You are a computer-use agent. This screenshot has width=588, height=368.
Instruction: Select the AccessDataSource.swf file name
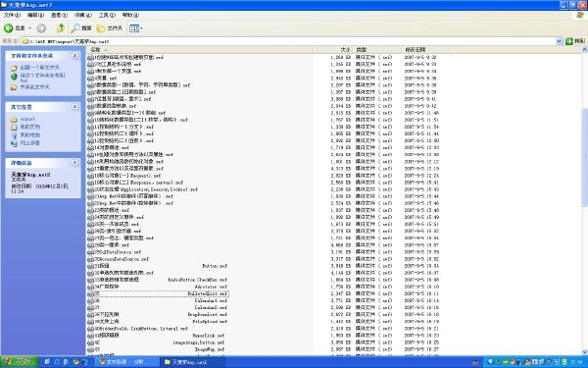[122, 259]
